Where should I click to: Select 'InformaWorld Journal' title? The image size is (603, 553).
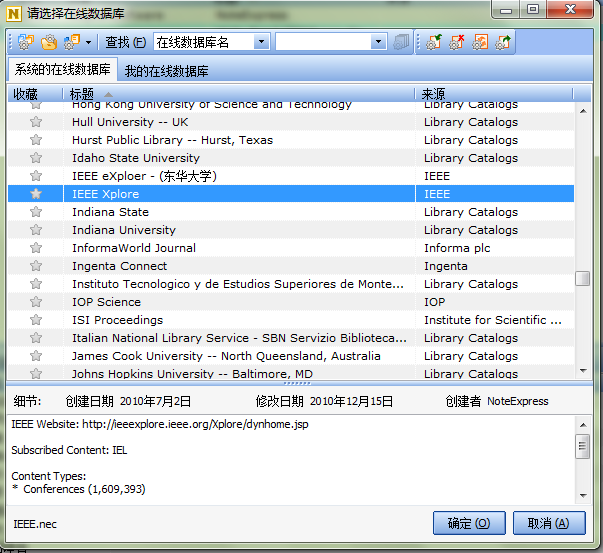click(134, 248)
